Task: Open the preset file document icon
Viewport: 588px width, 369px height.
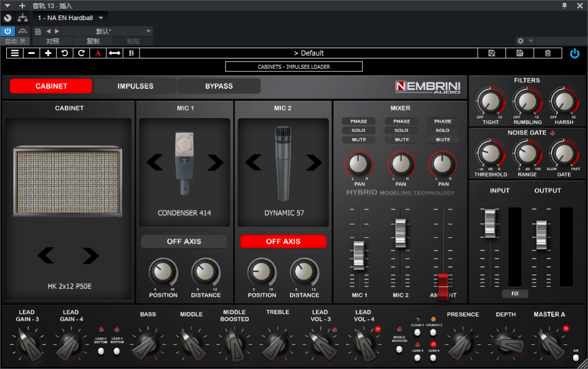Action: point(38,32)
